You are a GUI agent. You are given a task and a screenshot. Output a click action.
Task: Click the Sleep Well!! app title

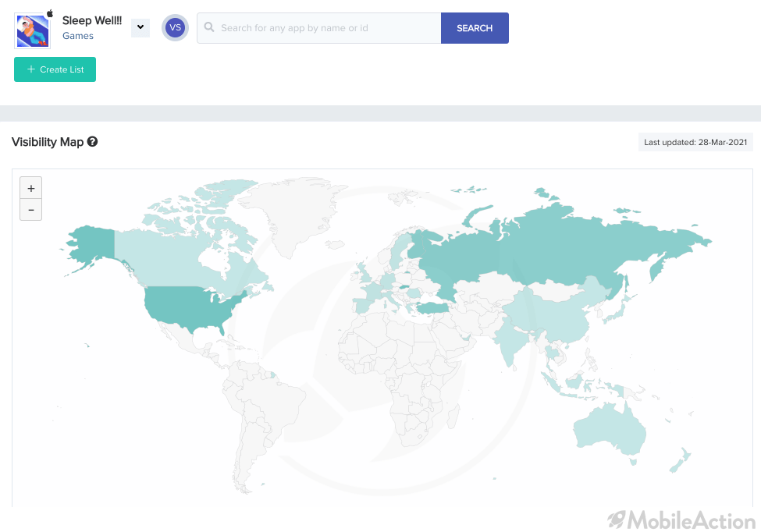point(92,20)
